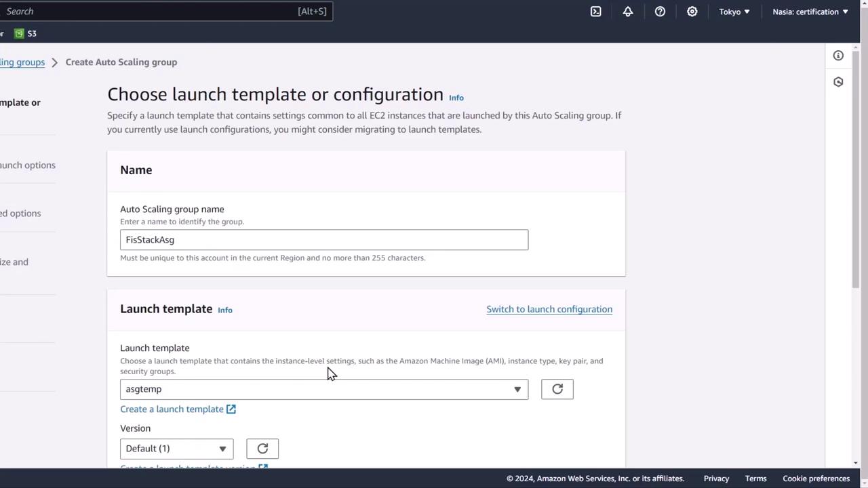
Task: Refresh the launch template version list
Action: (x=262, y=449)
